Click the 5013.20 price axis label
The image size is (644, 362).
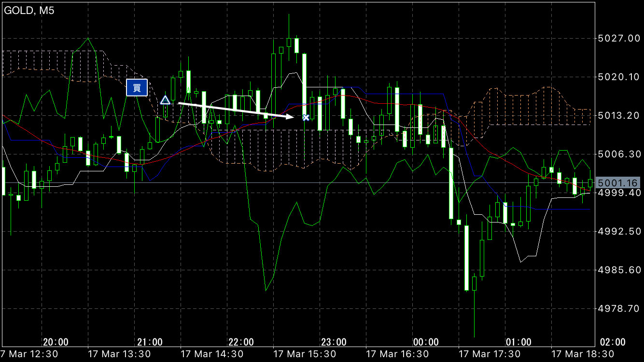click(x=618, y=115)
